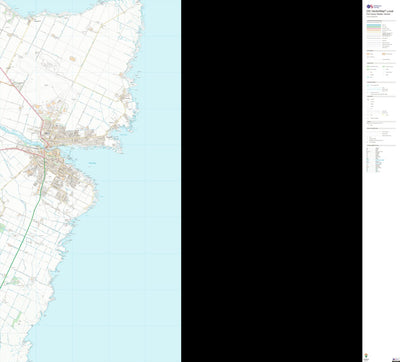Select the orange road swatch in the legend
The image size is (400, 362).
374,30
